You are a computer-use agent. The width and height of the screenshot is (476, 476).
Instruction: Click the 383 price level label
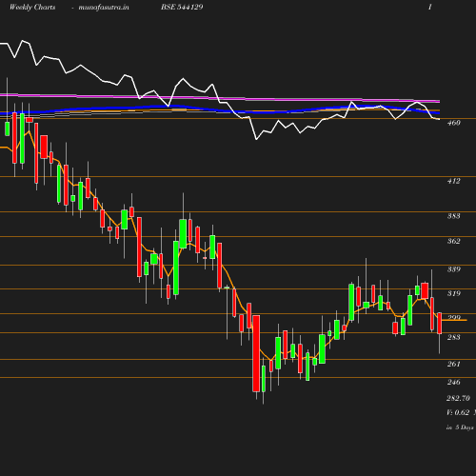454,216
